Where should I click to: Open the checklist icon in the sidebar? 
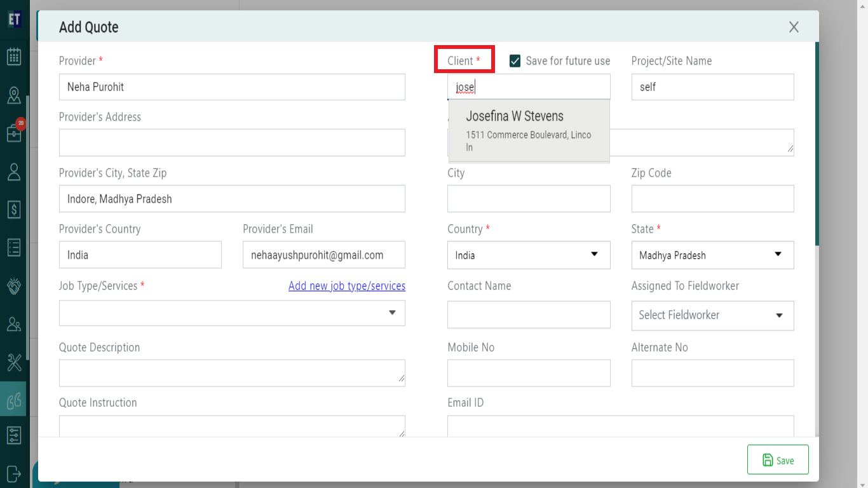pos(14,247)
